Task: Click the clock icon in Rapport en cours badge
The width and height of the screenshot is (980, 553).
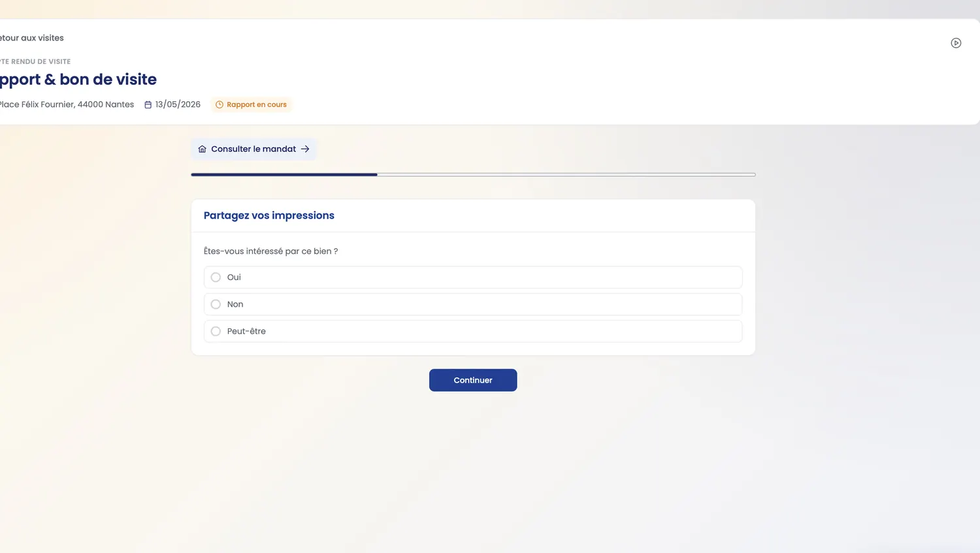Action: [220, 104]
